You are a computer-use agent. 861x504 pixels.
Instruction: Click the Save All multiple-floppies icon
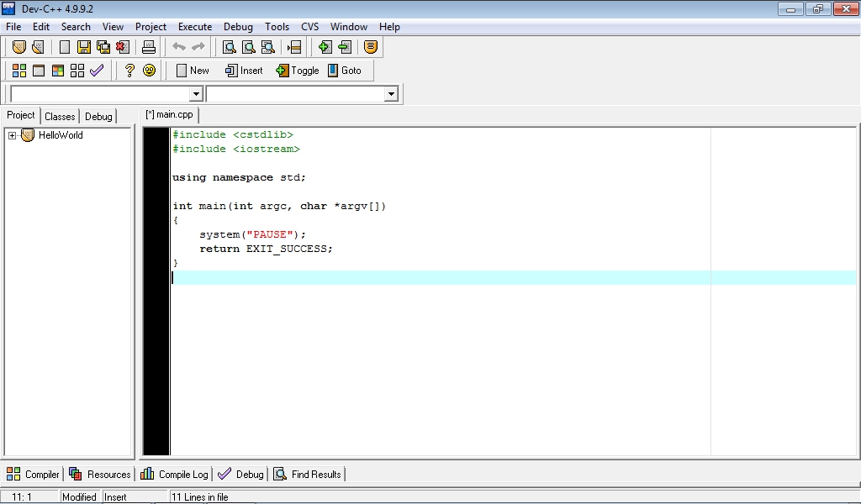pos(103,47)
